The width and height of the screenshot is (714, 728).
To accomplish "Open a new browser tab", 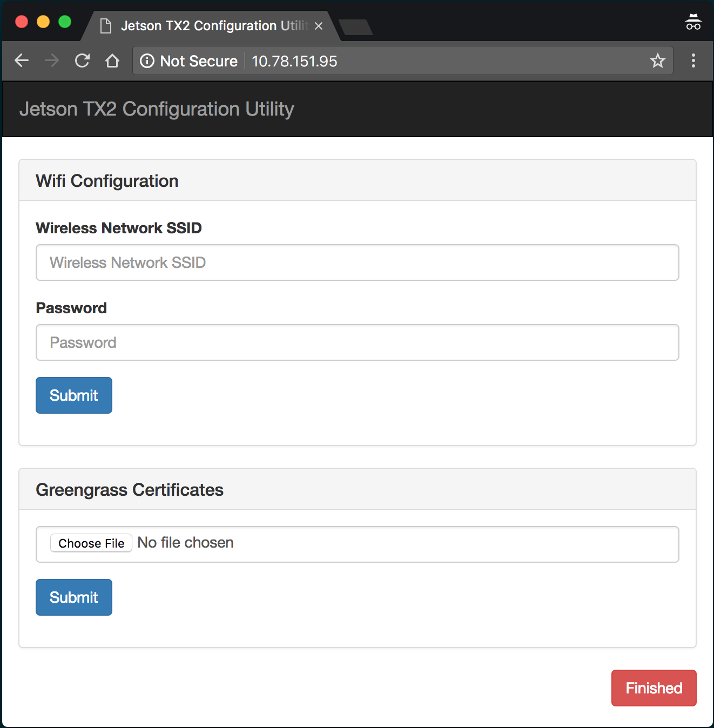I will coord(355,27).
